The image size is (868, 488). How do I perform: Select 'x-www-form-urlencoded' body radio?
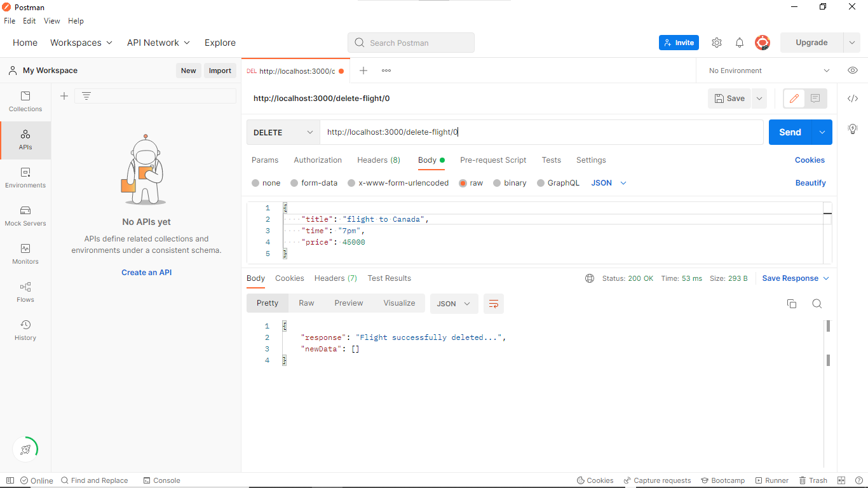(351, 183)
